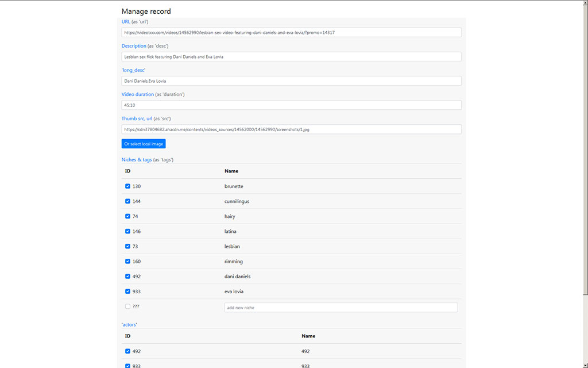Click the 'dani daniels' name cell
Image resolution: width=588 pixels, height=368 pixels.
click(237, 277)
